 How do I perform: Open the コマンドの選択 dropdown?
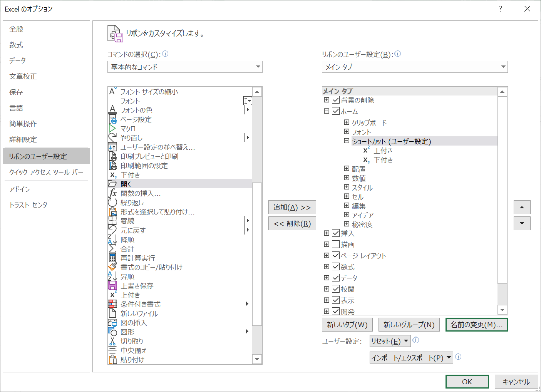tap(258, 67)
